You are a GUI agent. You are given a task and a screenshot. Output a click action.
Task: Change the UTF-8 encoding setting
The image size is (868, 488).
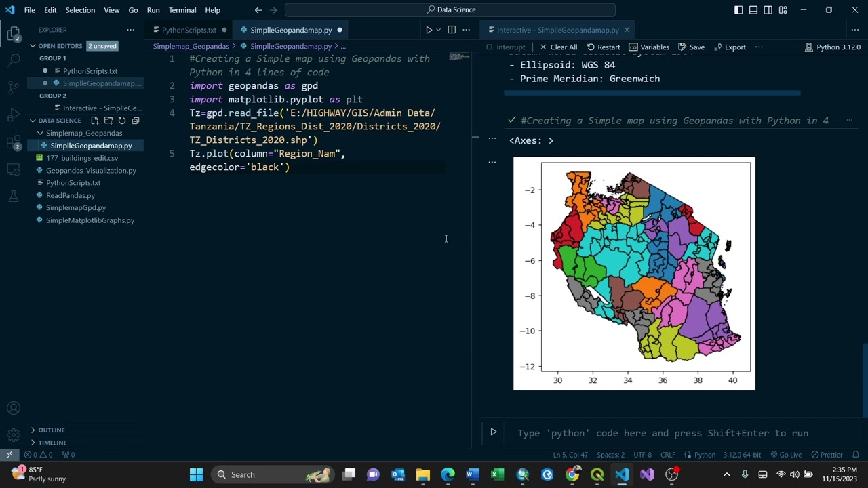click(x=642, y=455)
